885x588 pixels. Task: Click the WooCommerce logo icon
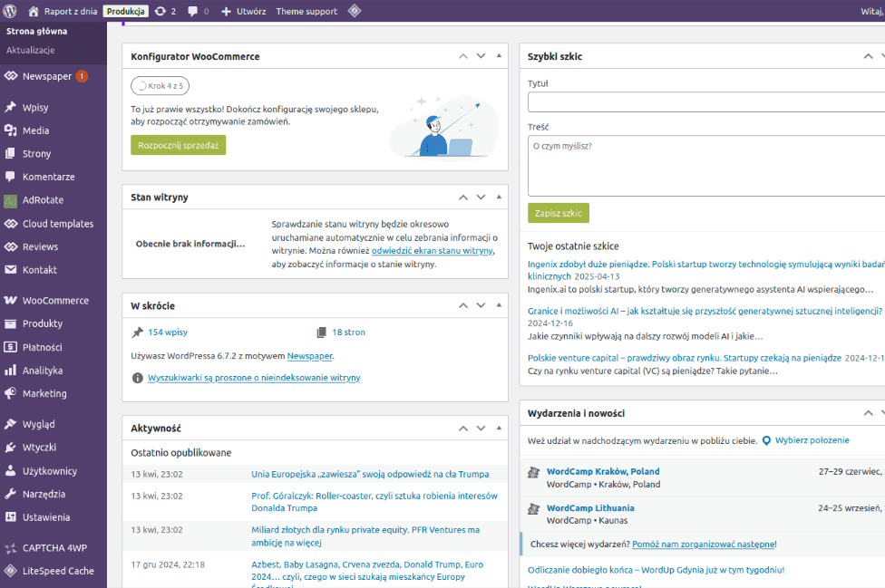point(11,301)
